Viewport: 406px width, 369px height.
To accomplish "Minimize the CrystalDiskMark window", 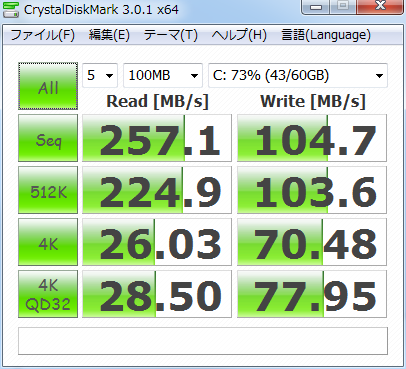I will tap(316, 7).
